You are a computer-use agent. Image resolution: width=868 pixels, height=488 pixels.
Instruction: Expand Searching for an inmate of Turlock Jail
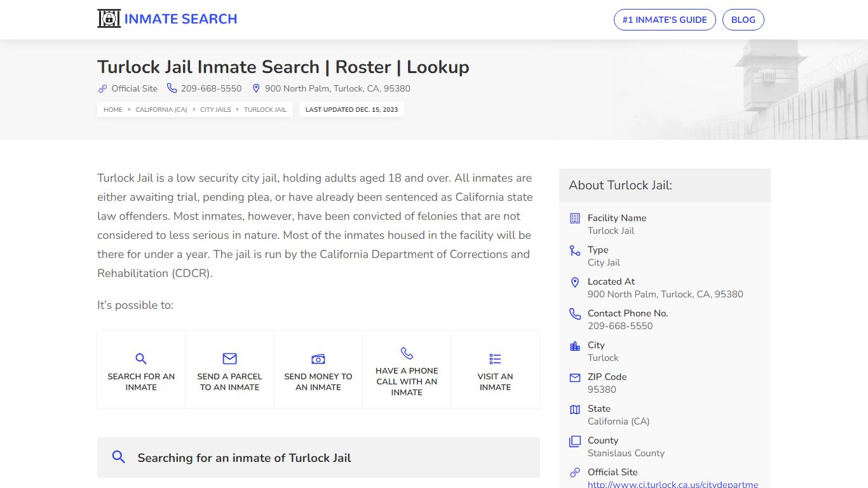318,457
